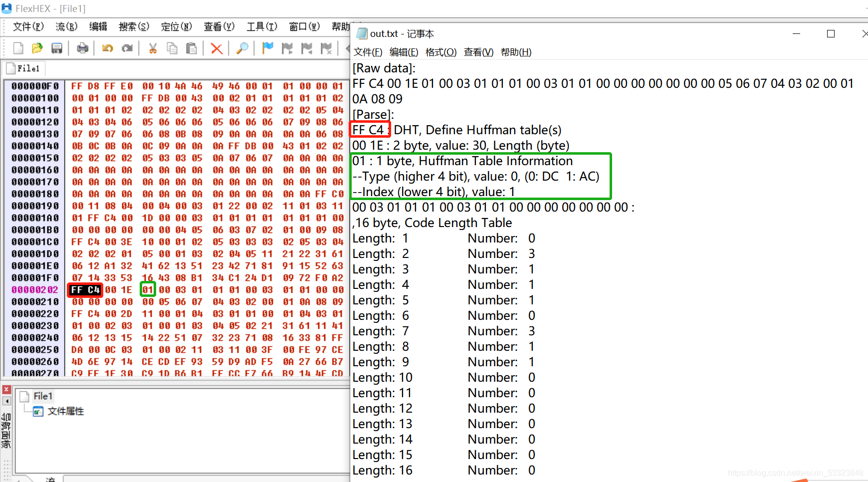Open the 文件(F) menu in FlexHEX
Screen dimensions: 868x482
(x=28, y=26)
